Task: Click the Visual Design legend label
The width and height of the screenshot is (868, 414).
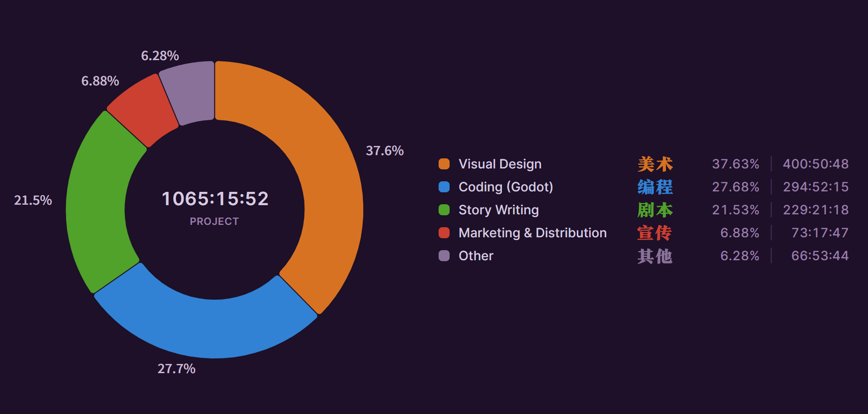Action: (x=500, y=164)
